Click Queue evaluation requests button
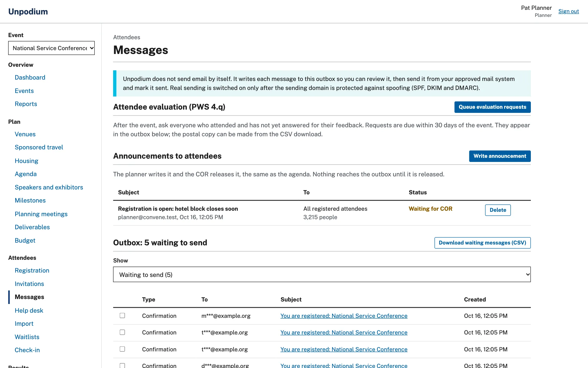588x368 pixels. 492,107
